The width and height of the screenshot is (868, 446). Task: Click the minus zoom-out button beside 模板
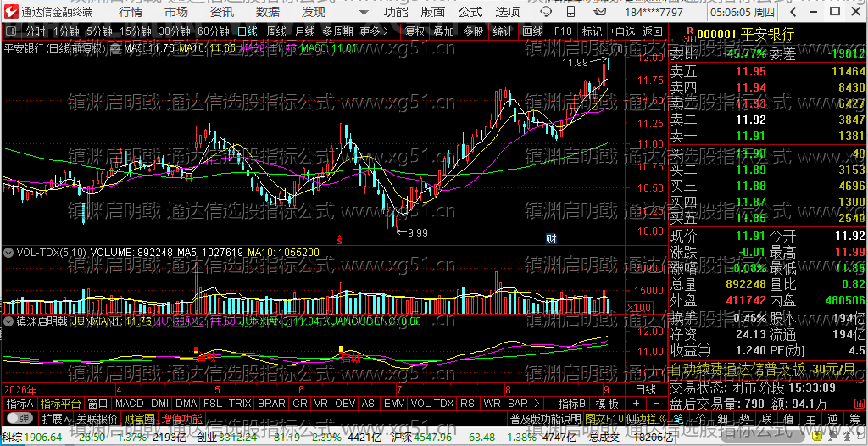pos(657,404)
